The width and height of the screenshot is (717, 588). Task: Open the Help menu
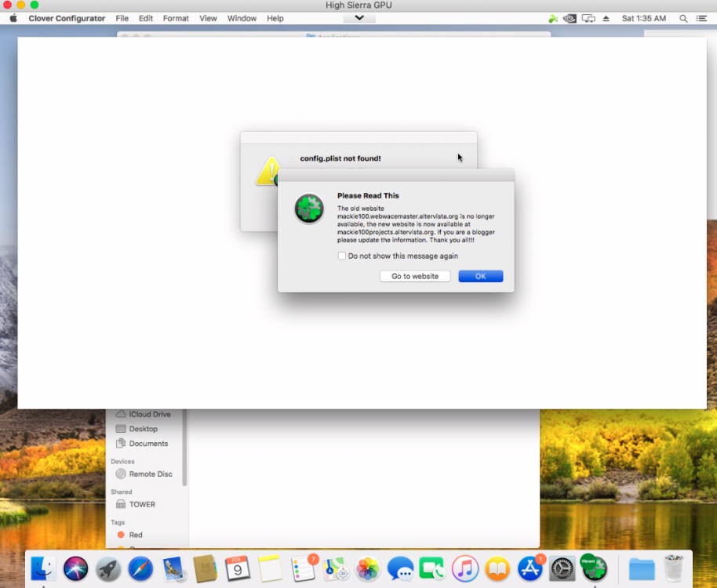(275, 18)
